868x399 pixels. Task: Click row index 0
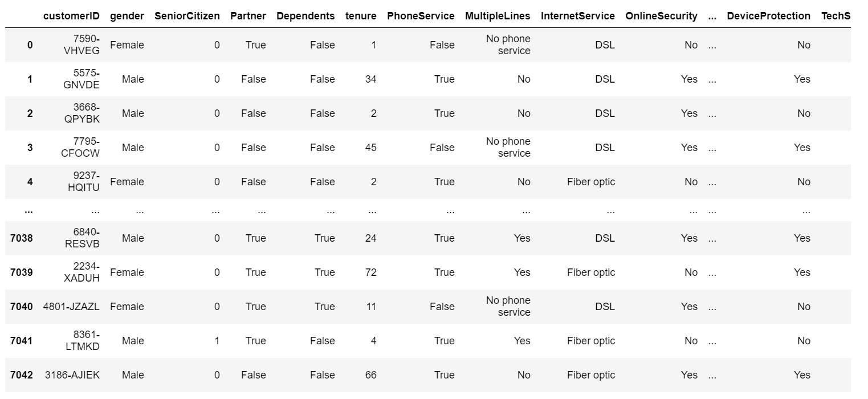(30, 45)
